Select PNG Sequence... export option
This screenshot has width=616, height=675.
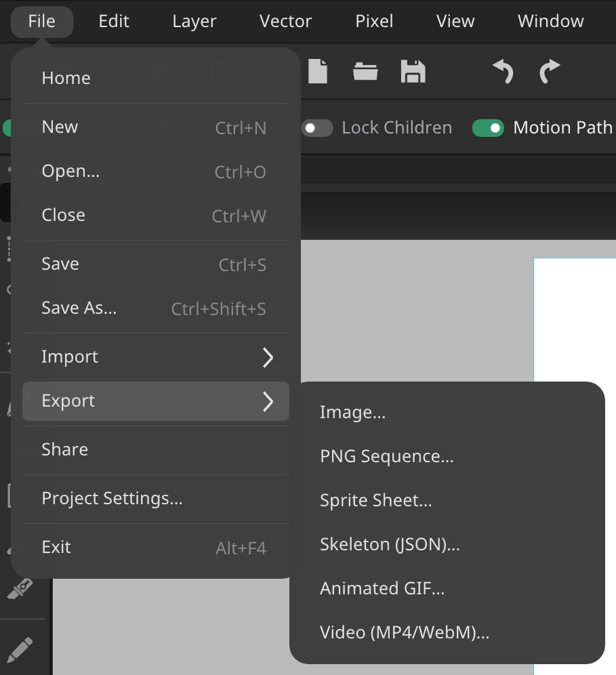click(447, 456)
